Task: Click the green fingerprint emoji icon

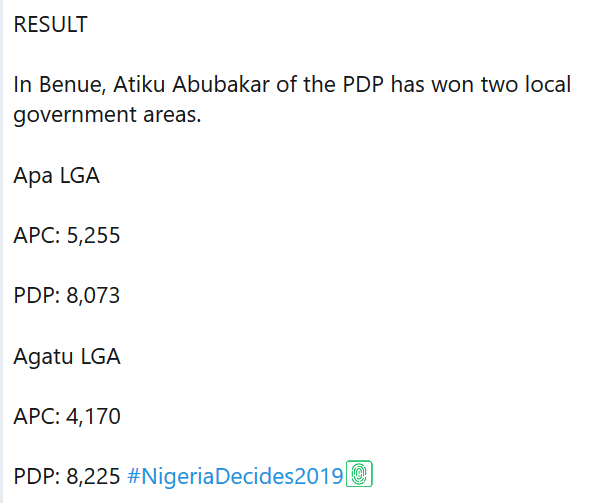Action: (359, 474)
